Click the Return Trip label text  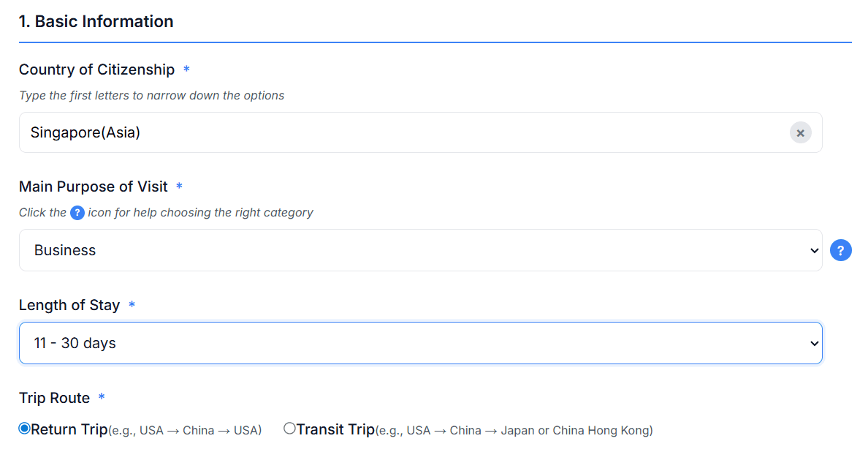[69, 429]
